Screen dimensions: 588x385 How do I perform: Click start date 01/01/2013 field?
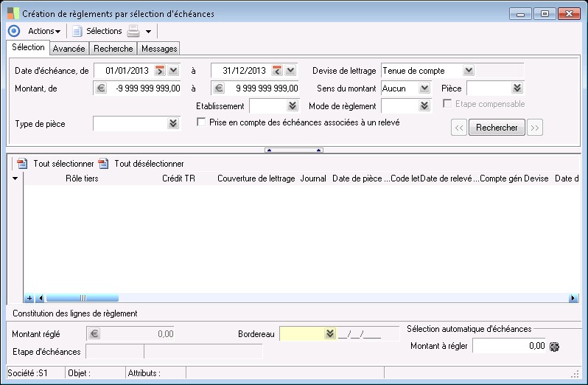click(124, 71)
